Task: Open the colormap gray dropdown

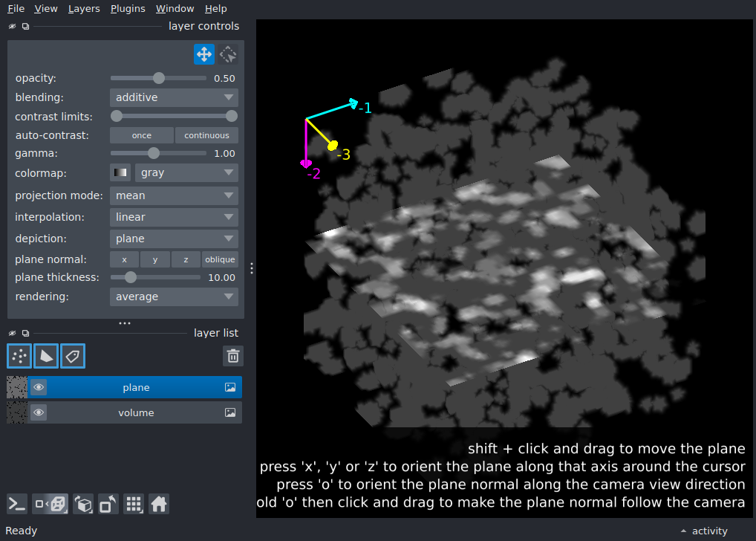Action: tap(186, 172)
